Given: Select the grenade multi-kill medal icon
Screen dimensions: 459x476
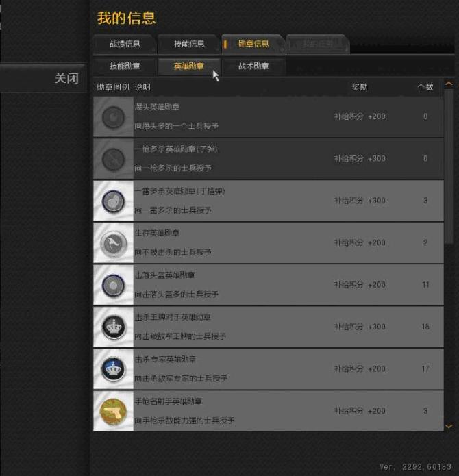Looking at the screenshot, I should [x=113, y=201].
